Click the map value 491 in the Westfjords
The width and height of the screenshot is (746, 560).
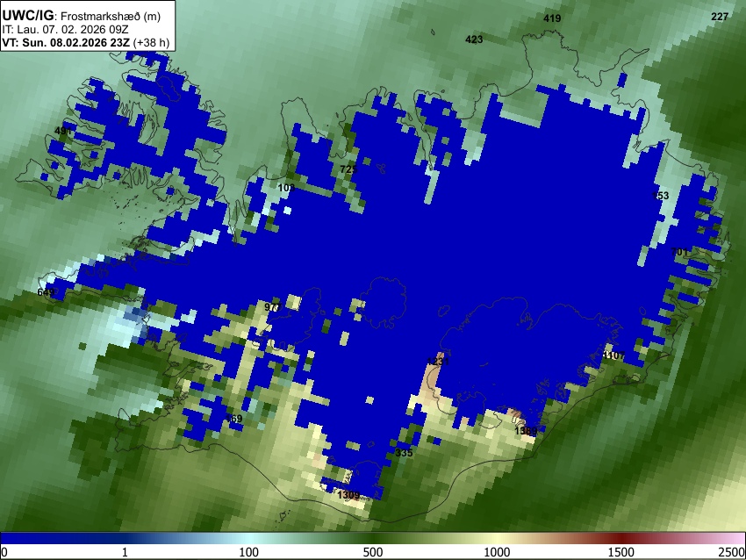pyautogui.click(x=63, y=131)
